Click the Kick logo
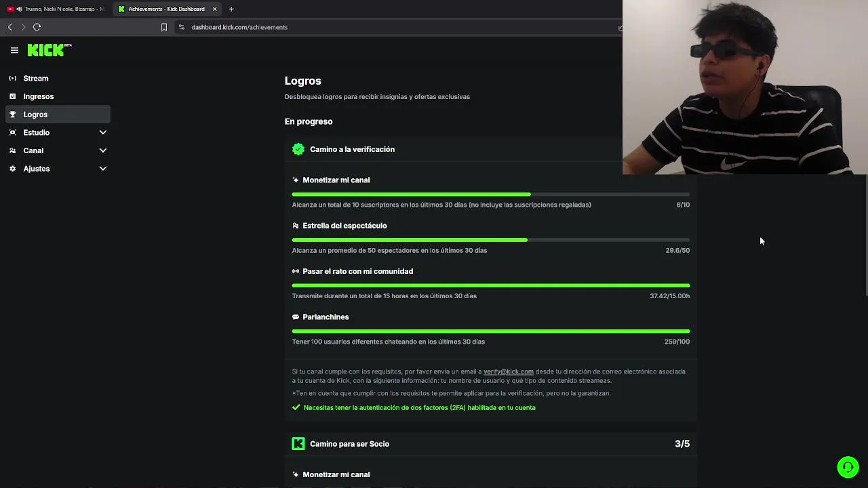 tap(50, 50)
